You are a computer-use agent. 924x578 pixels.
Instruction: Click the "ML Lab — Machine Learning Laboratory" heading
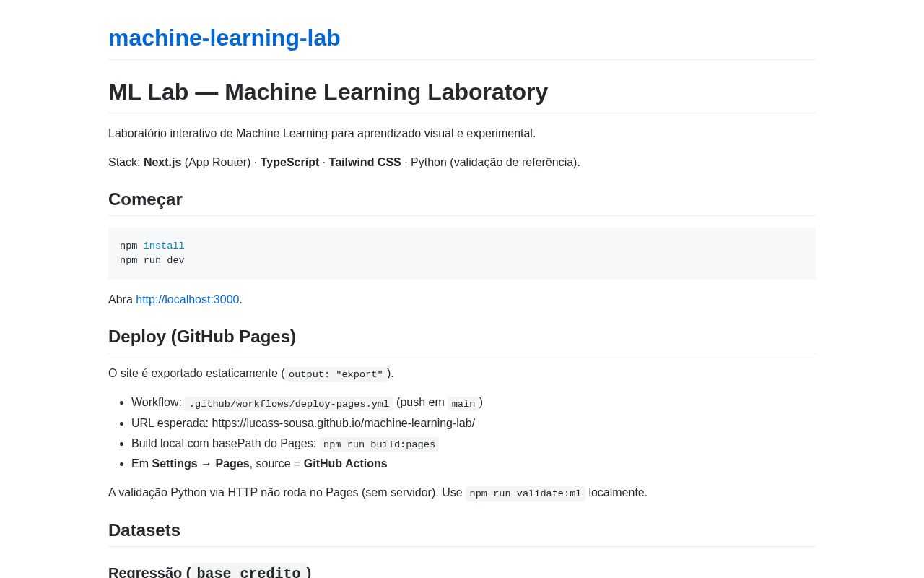tap(328, 92)
